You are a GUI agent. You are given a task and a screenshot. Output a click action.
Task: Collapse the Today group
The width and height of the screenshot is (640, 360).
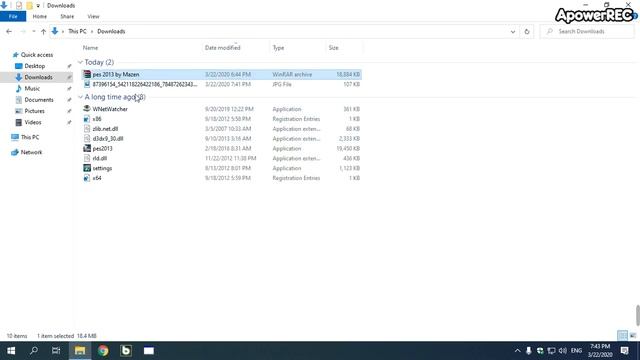(x=80, y=62)
